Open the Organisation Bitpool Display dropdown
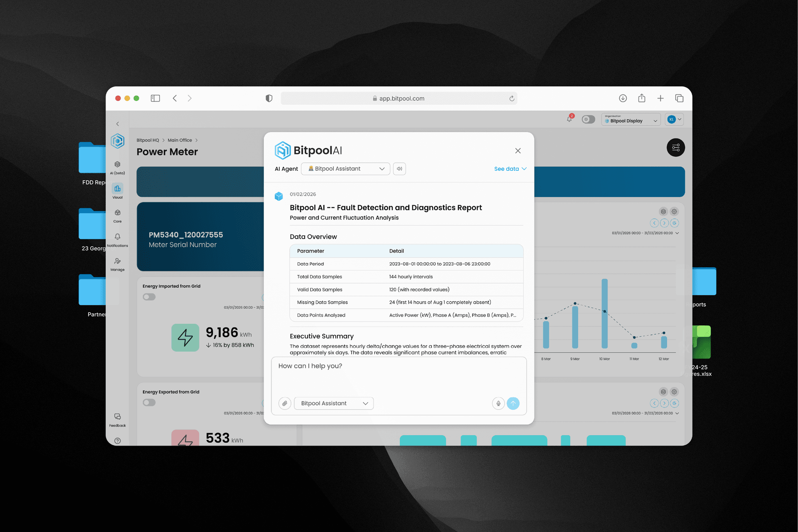798x532 pixels. pos(631,120)
